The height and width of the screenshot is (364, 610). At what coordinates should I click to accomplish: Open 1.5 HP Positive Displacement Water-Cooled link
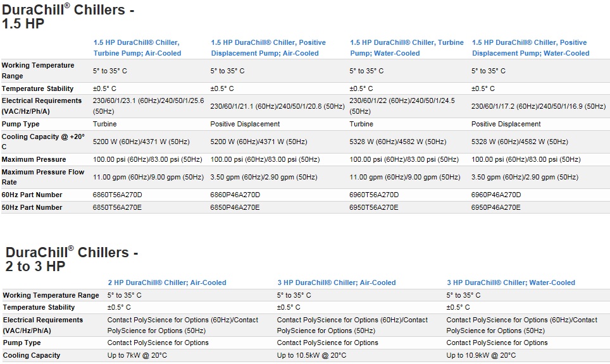click(x=531, y=48)
